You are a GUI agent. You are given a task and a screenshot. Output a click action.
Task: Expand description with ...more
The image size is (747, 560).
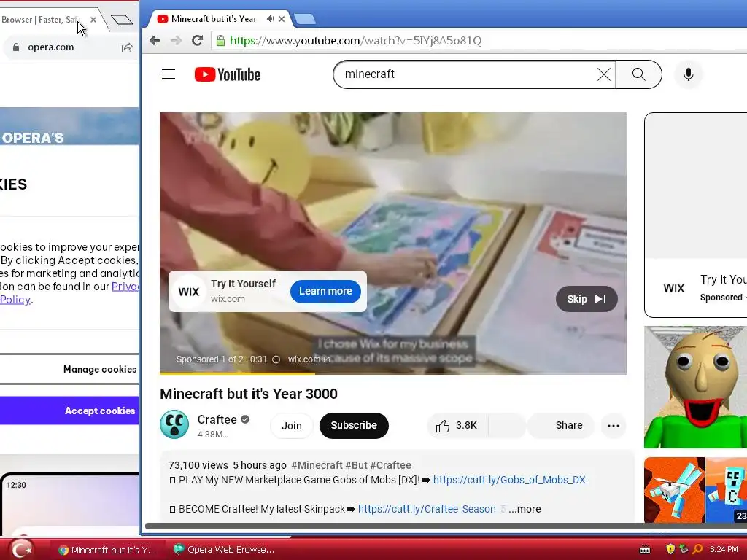click(x=525, y=509)
